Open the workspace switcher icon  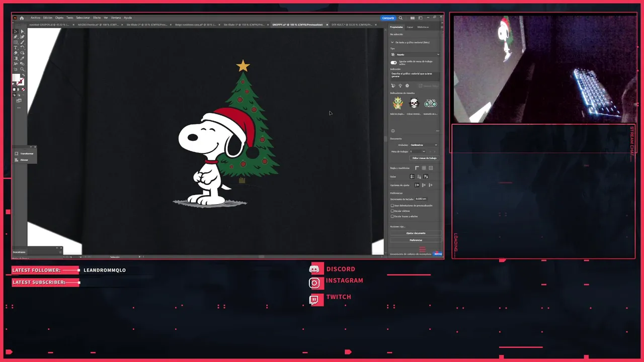click(x=421, y=18)
